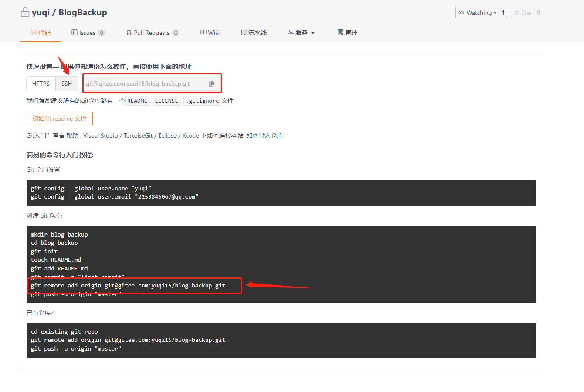Open the 流水线 pipeline tab
584x392 pixels.
point(254,33)
